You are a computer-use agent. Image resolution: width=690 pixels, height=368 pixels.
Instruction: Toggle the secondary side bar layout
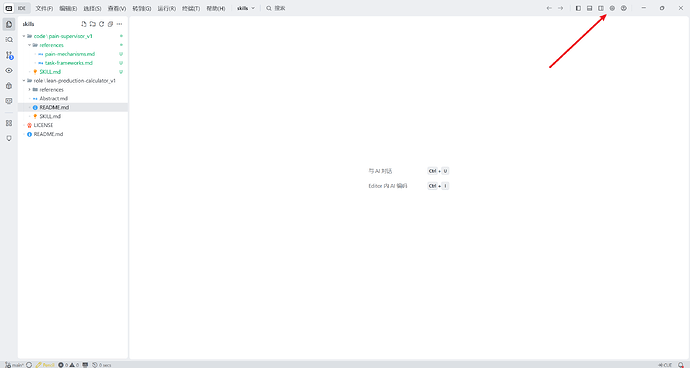click(601, 8)
